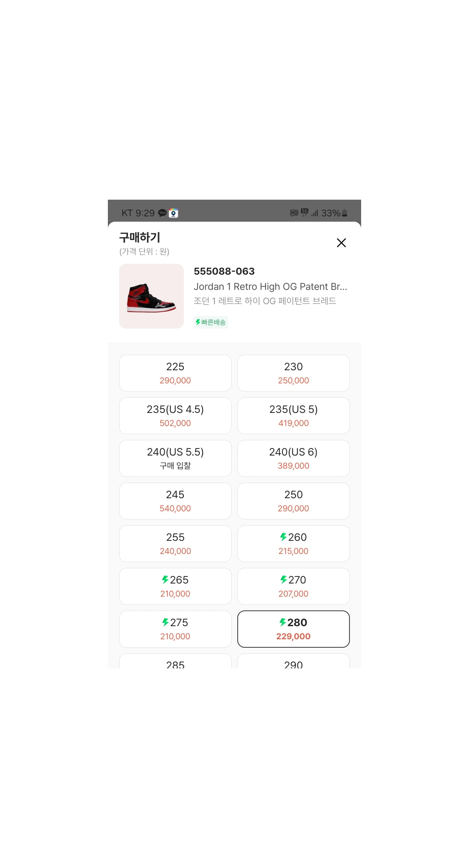Pick size 255 priced 240,000
The height and width of the screenshot is (868, 469).
click(175, 544)
